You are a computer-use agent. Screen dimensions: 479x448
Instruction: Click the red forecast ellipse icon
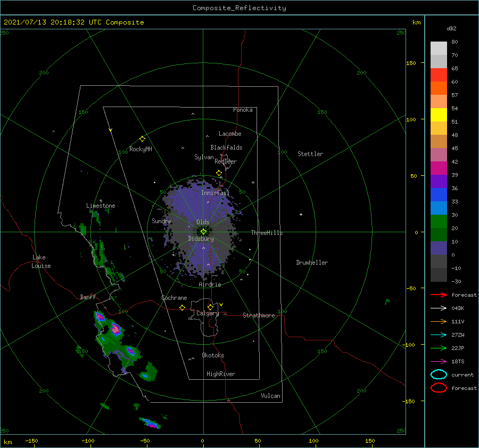(x=439, y=388)
